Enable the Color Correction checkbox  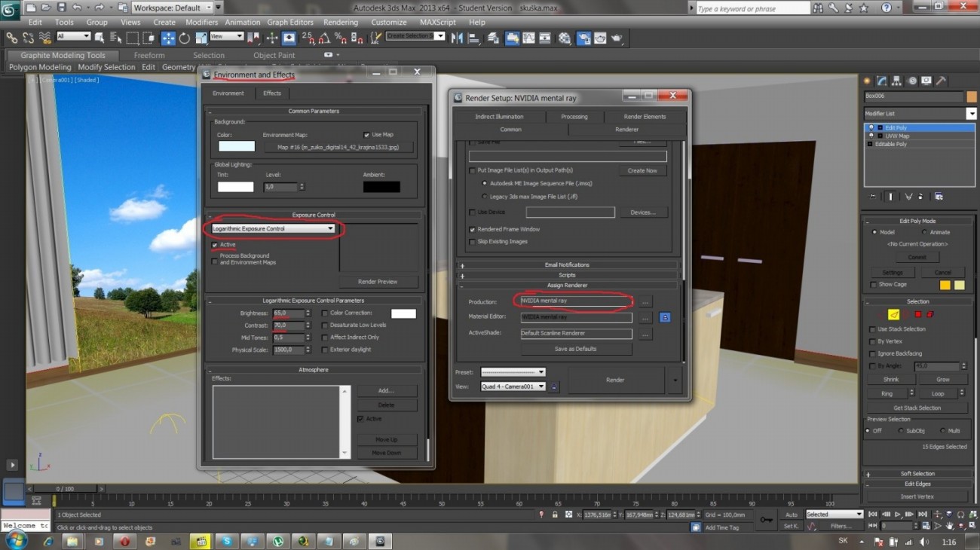point(325,313)
